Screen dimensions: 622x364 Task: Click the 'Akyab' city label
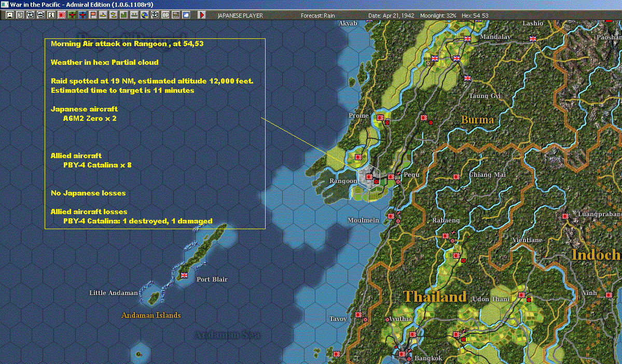(x=348, y=23)
